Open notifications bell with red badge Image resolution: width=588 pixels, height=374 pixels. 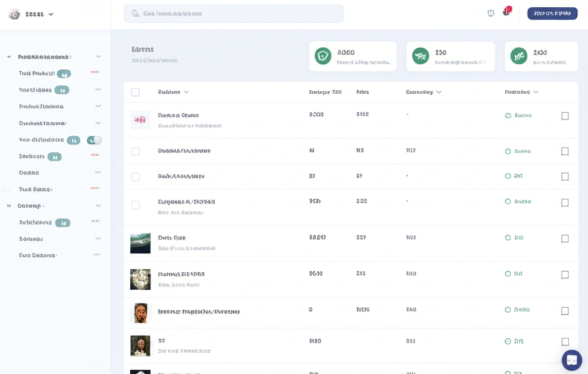506,11
